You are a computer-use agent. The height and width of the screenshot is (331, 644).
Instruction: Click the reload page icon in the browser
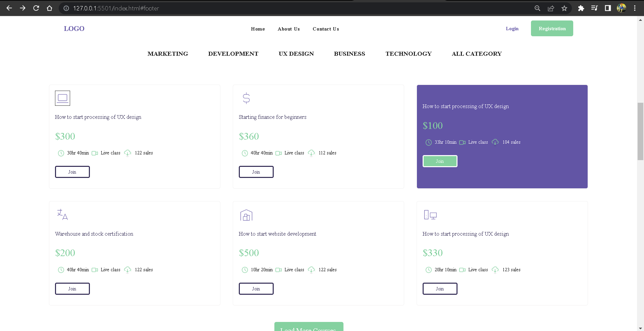(x=36, y=8)
